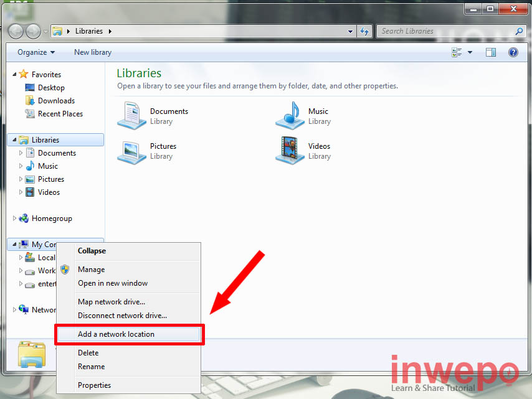Select the Videos library large icon
The image size is (532, 399).
tap(290, 151)
